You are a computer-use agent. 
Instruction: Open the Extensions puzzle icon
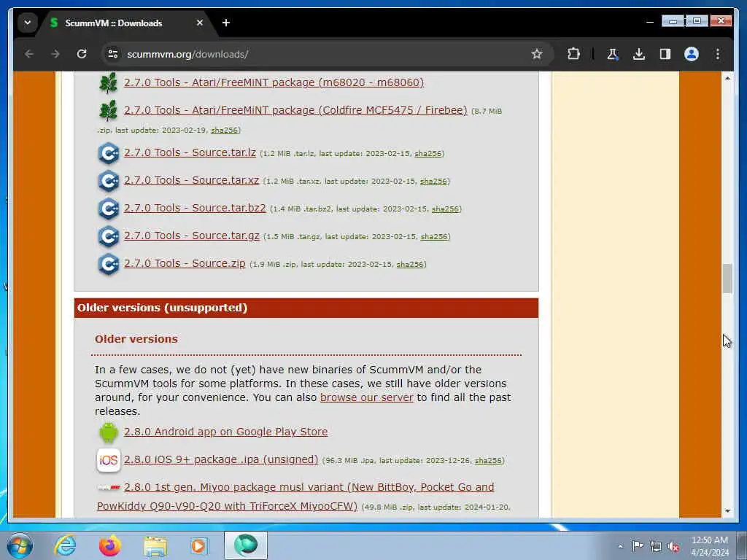(573, 54)
